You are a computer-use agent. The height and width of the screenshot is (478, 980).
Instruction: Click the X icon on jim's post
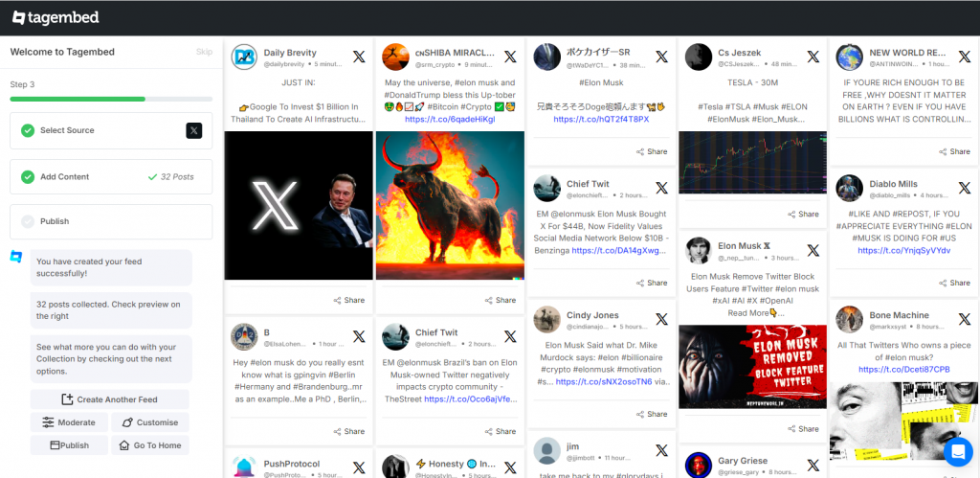[661, 450]
